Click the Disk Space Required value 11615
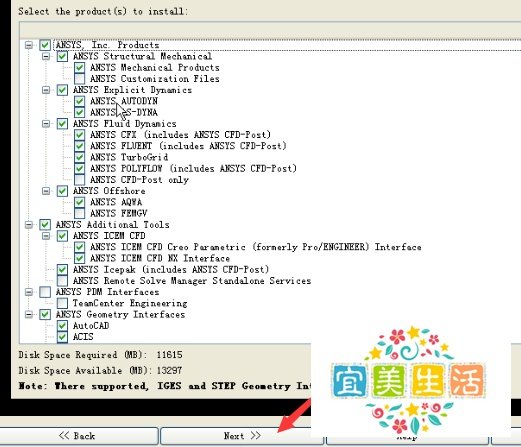Screen dimensions: 521x447 click(169, 355)
